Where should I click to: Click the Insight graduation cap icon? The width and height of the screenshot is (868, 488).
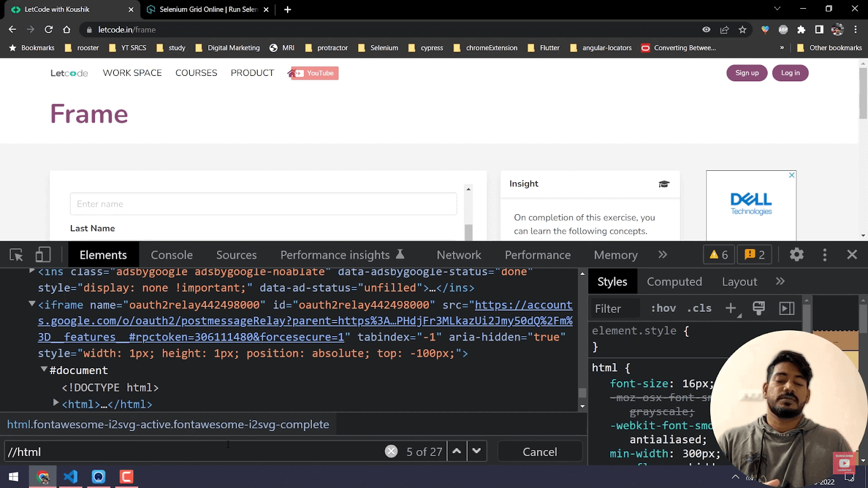coord(664,184)
